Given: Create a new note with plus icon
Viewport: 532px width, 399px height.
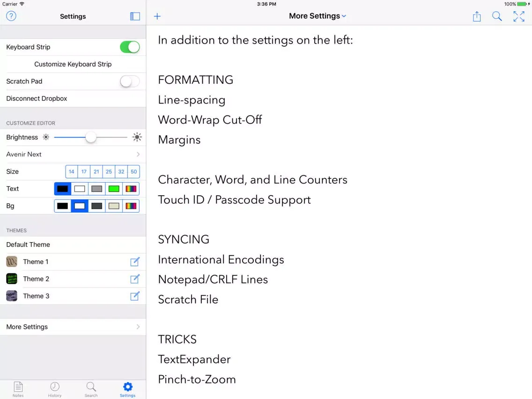Looking at the screenshot, I should tap(157, 16).
